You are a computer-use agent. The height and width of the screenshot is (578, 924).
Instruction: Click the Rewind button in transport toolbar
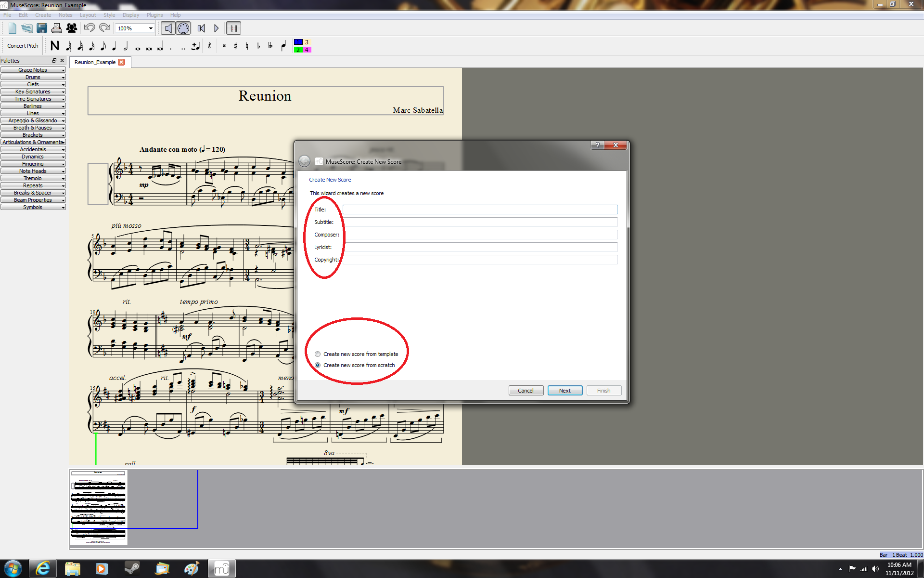202,28
